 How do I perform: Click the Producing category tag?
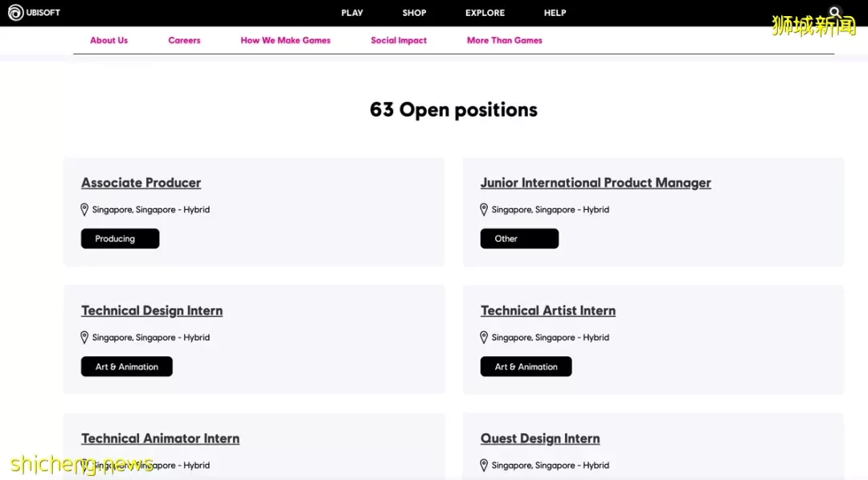coord(120,239)
